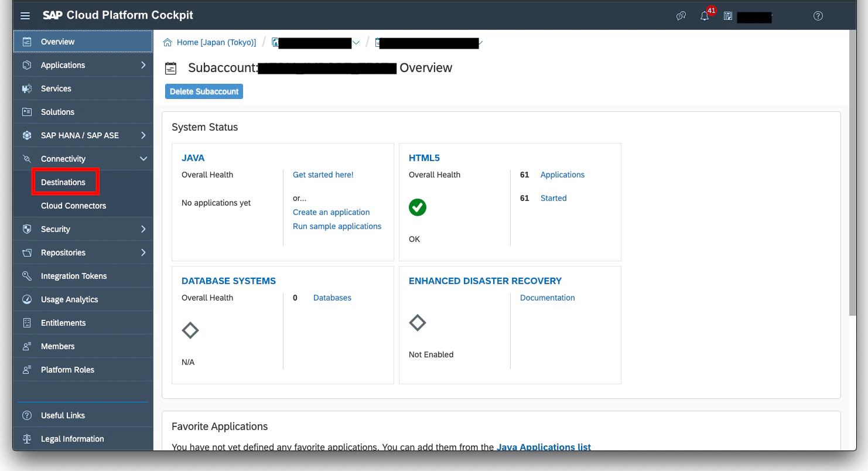Click the Platform Roles icon
Screen dimensions: 868x471
pyautogui.click(x=27, y=370)
